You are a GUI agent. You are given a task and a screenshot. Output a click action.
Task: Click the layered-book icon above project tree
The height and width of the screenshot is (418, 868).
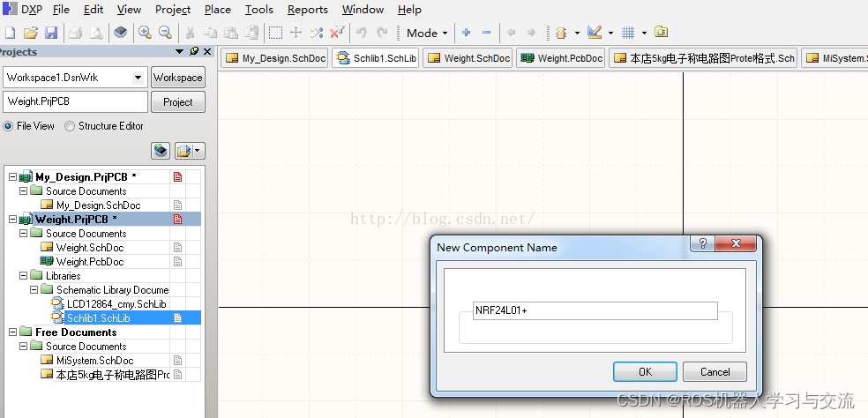point(161,151)
